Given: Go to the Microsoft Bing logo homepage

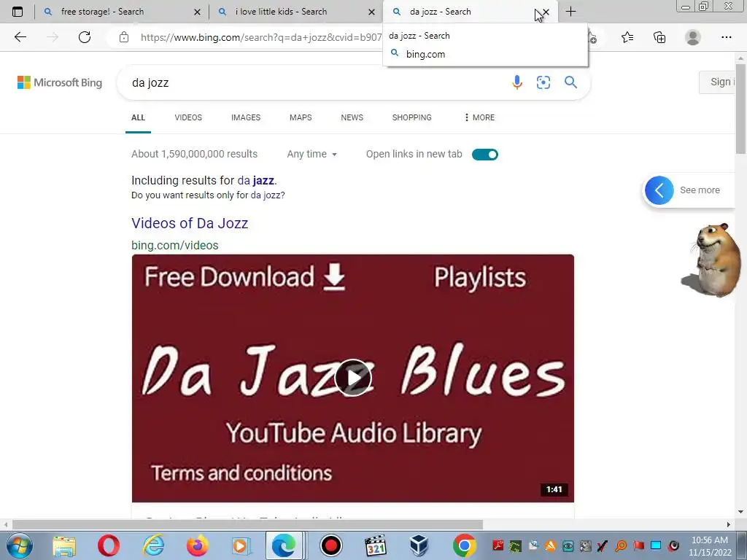Looking at the screenshot, I should [60, 82].
